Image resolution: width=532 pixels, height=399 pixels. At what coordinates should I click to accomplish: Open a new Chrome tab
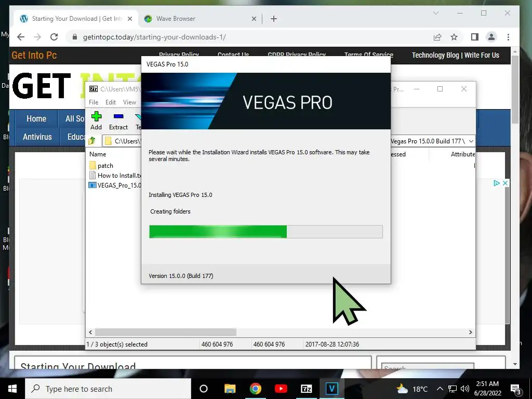coord(274,19)
